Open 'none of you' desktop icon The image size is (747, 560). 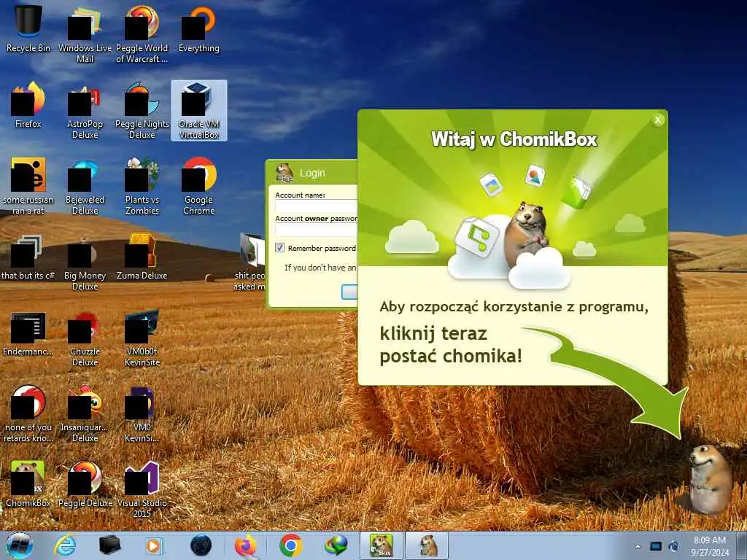click(x=28, y=413)
